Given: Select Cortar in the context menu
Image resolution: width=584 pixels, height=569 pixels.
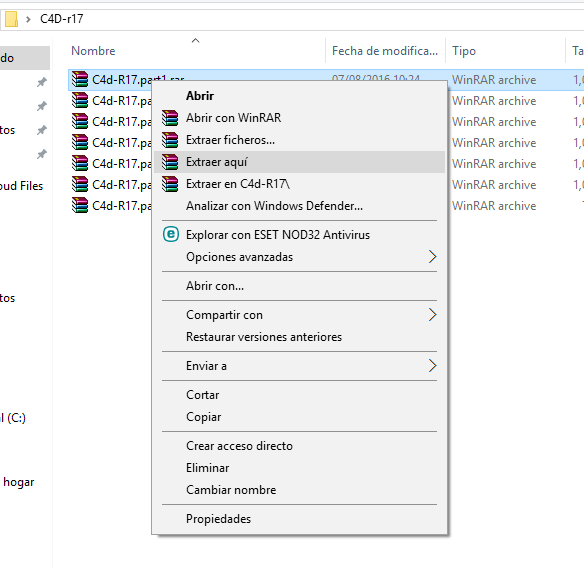Looking at the screenshot, I should click(x=299, y=395).
